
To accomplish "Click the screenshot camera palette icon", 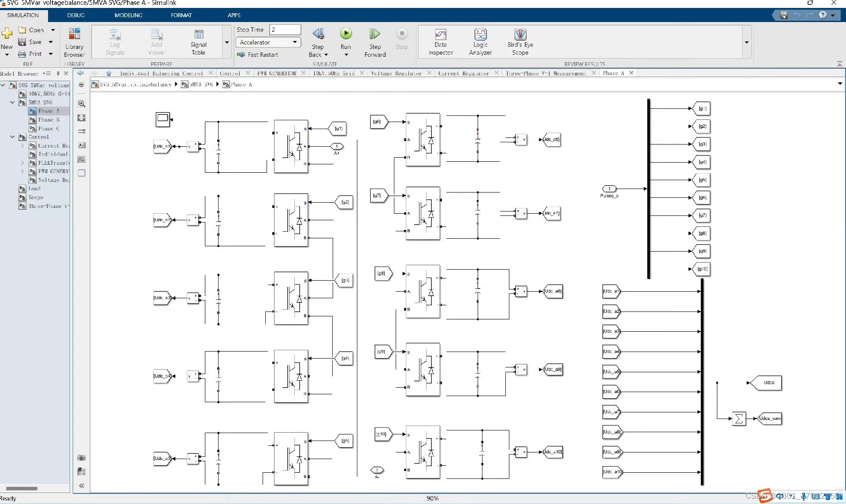I will pos(82,458).
